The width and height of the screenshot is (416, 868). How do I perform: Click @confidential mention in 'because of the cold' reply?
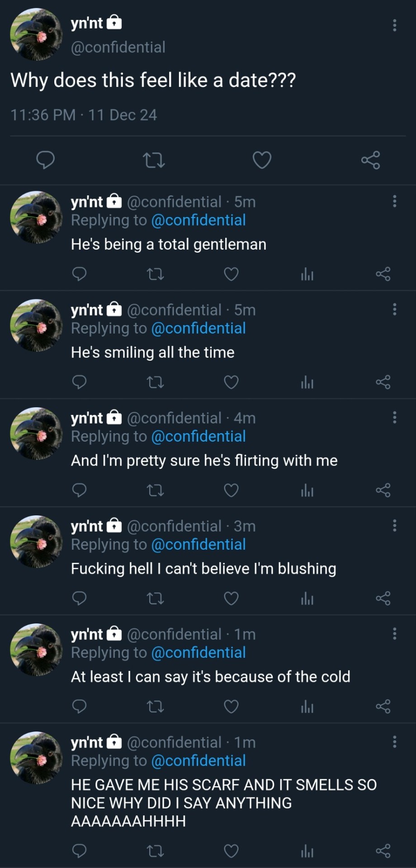coord(199,652)
